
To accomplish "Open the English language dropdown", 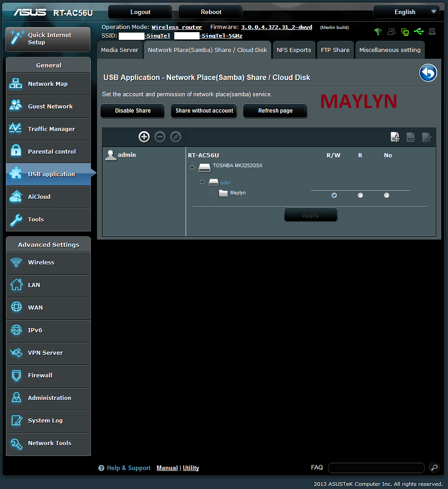I will pos(406,12).
